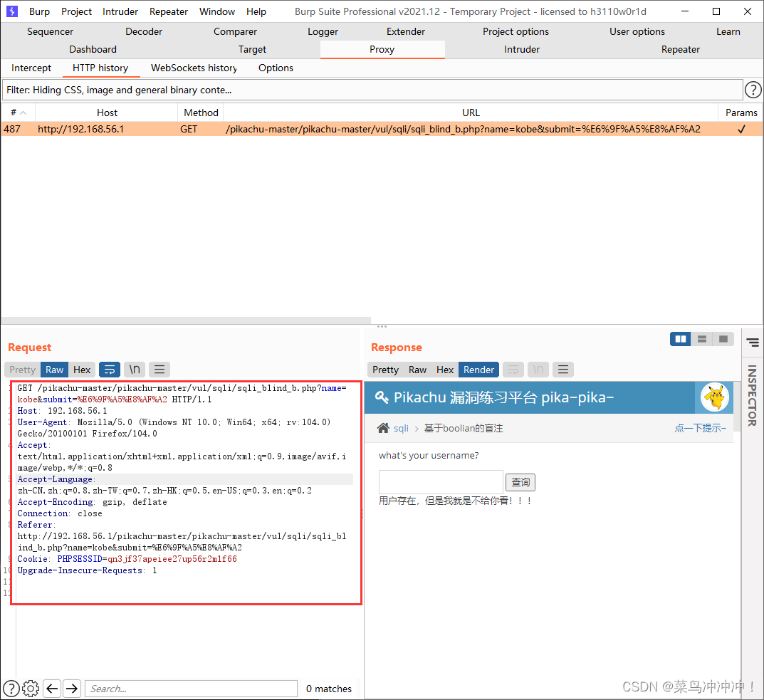764x700 pixels.
Task: Switch to the Target tab
Action: 252,49
